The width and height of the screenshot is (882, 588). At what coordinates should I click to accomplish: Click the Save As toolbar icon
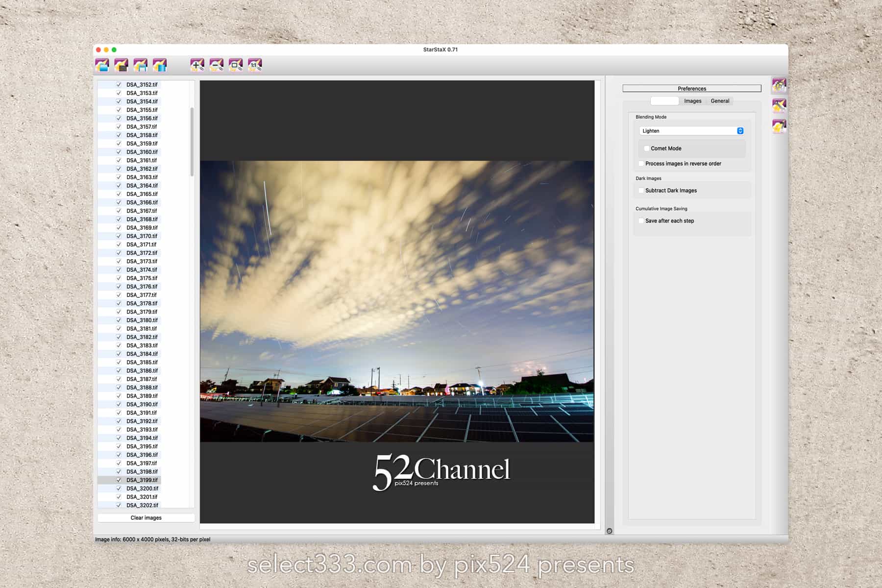pyautogui.click(x=140, y=65)
